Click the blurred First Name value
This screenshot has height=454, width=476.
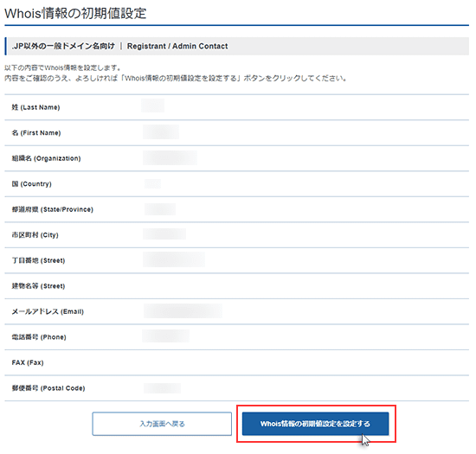coord(161,132)
